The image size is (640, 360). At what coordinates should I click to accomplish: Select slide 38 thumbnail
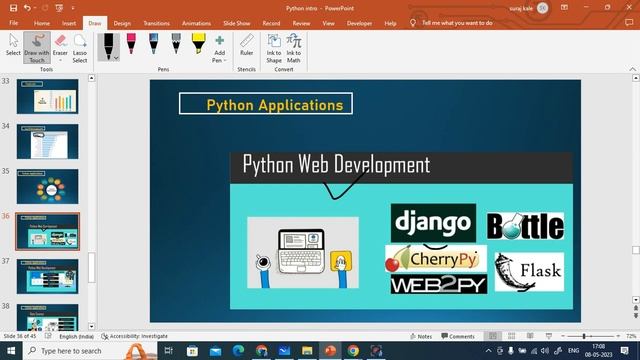click(47, 317)
